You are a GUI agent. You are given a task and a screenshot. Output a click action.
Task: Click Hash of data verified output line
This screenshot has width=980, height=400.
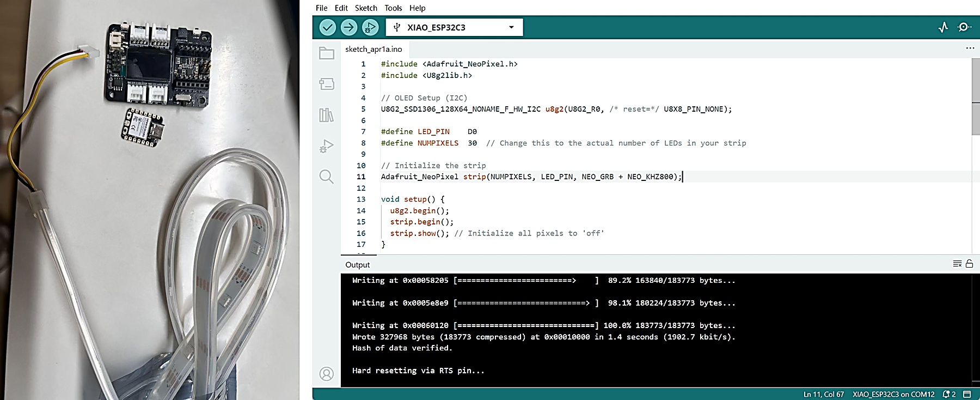point(402,348)
